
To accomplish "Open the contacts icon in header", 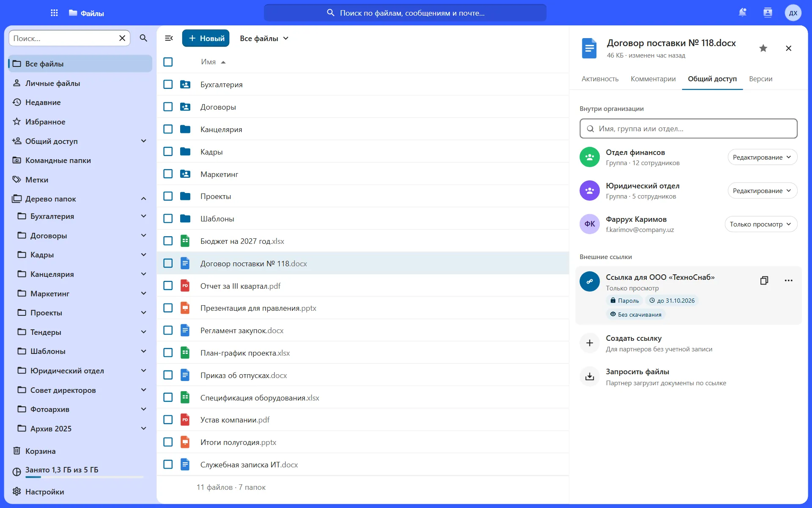I will pos(768,13).
